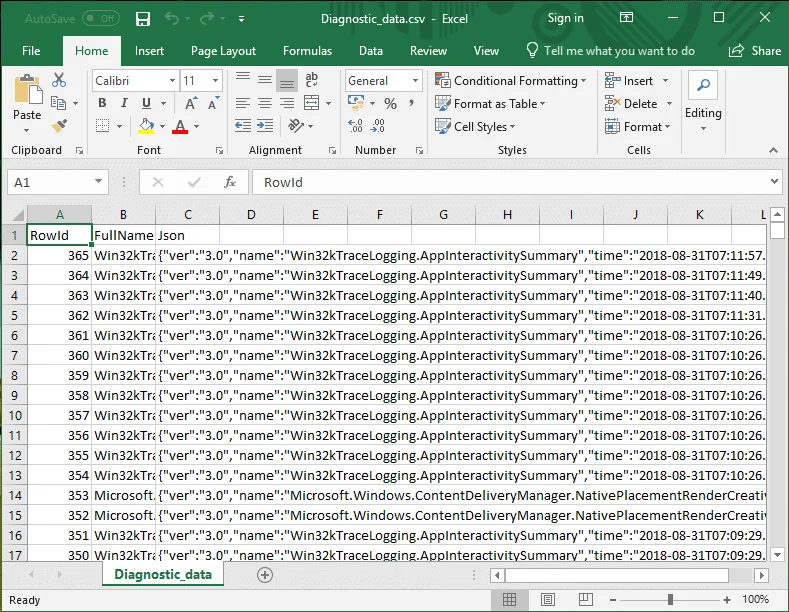Image resolution: width=789 pixels, height=612 pixels.
Task: Apply Accounting Number Format icon
Action: pyautogui.click(x=356, y=103)
